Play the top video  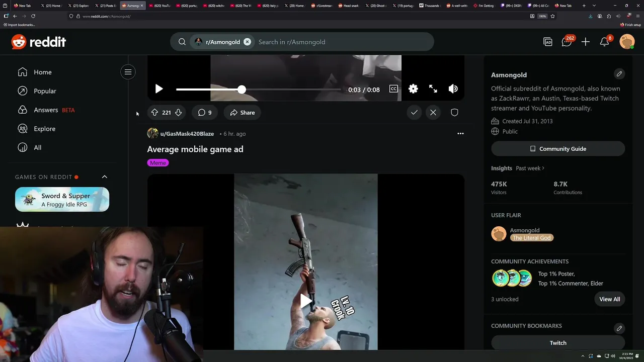point(158,89)
